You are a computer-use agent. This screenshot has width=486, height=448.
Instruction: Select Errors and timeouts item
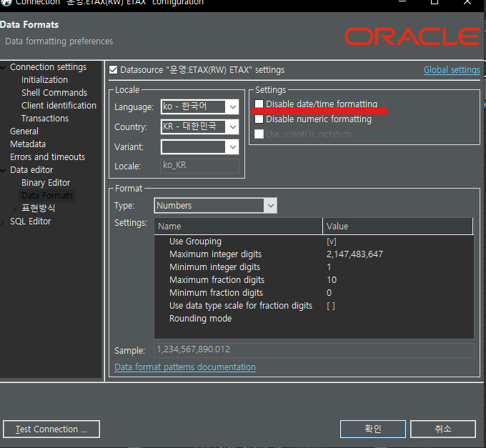pos(47,157)
